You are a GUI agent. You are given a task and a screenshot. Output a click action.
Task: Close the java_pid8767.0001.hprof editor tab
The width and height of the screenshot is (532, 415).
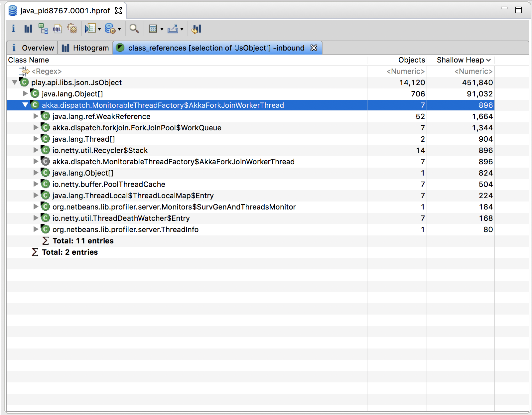point(118,11)
